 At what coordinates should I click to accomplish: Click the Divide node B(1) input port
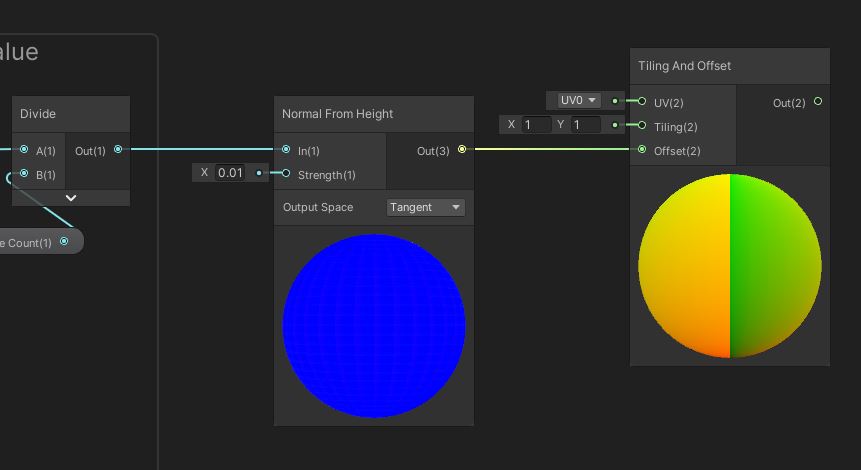(24, 174)
